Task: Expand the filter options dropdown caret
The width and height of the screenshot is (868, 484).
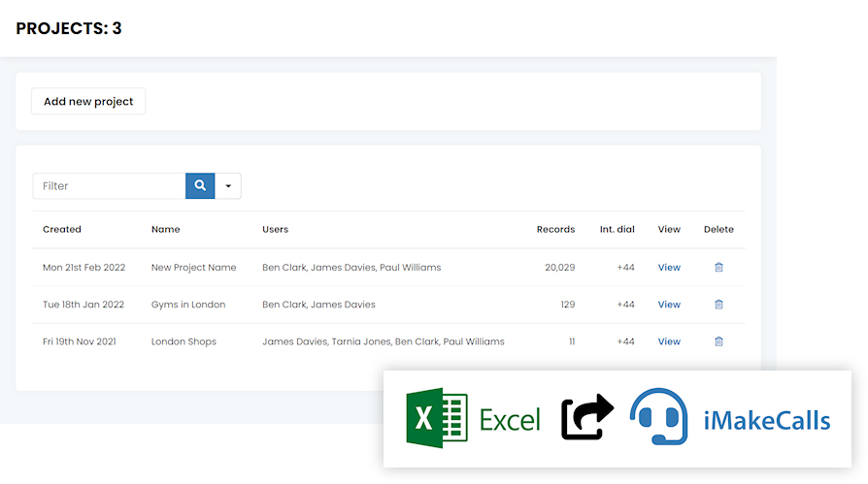Action: click(x=228, y=186)
